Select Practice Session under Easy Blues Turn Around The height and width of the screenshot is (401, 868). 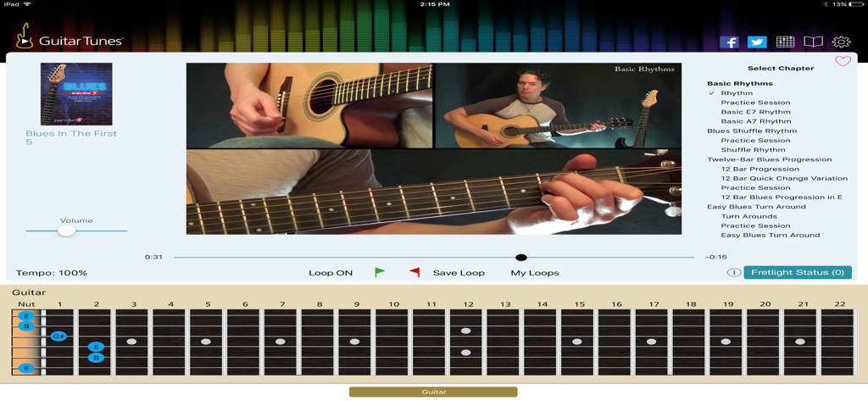(x=755, y=226)
